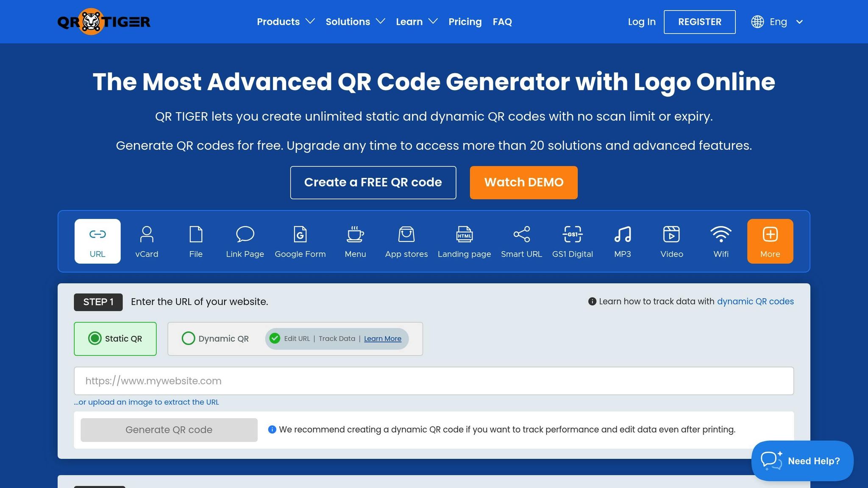Open the Learn menu
The width and height of the screenshot is (868, 488).
point(417,22)
